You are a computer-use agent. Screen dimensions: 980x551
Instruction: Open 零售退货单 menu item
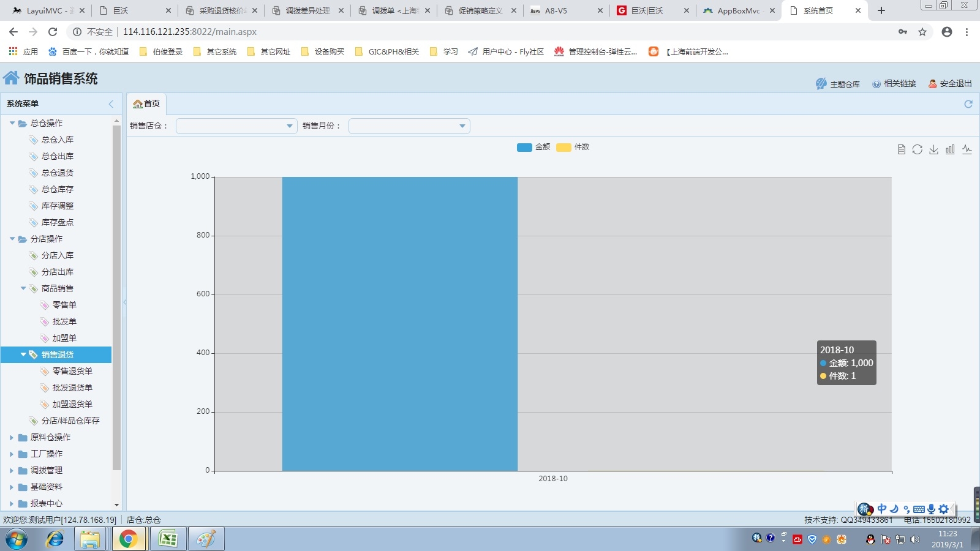pos(72,371)
